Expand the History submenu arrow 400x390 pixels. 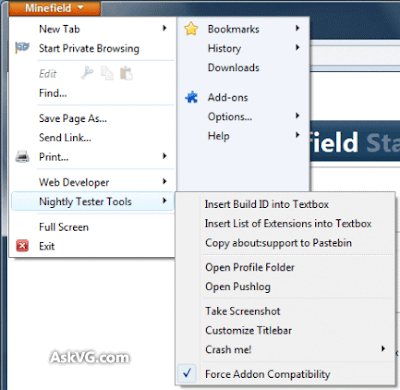tap(297, 48)
